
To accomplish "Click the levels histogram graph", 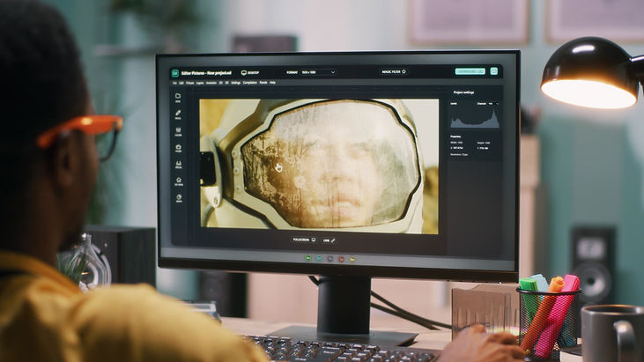I will pyautogui.click(x=475, y=119).
